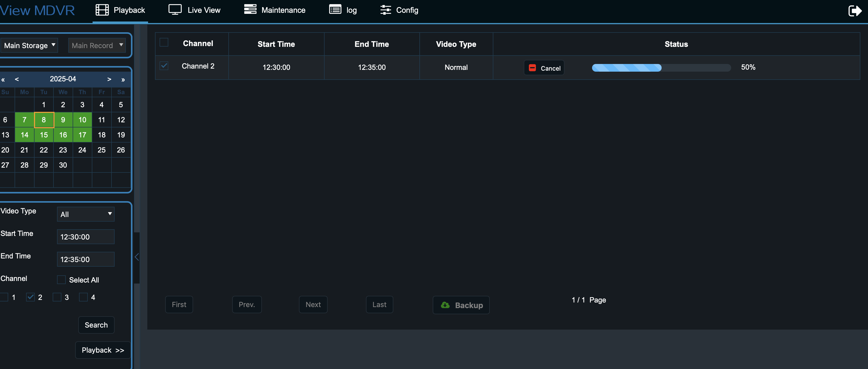The height and width of the screenshot is (369, 868).
Task: Click the backup progress bar
Action: (x=661, y=68)
